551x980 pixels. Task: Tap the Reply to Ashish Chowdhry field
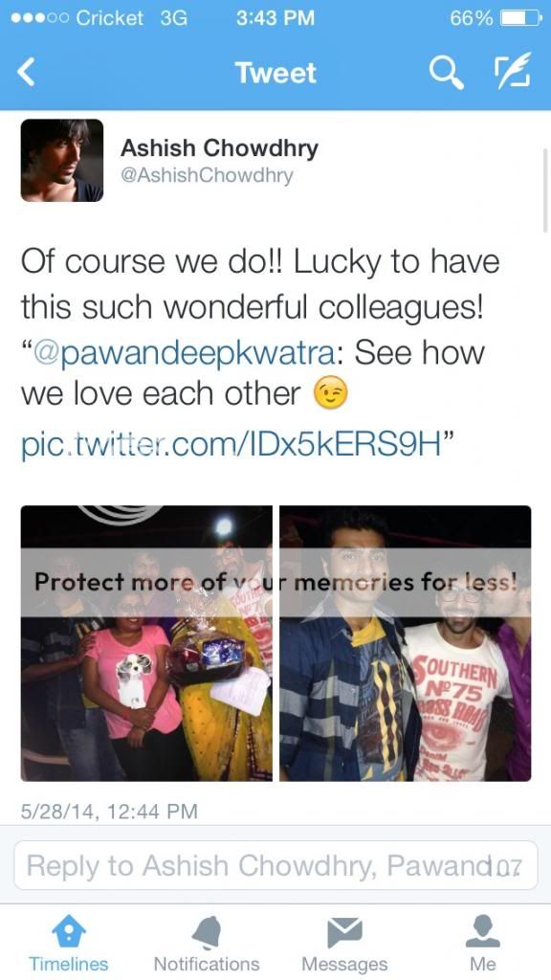coord(275,865)
